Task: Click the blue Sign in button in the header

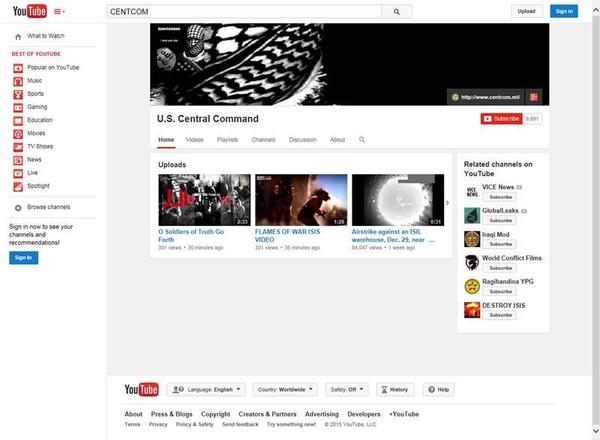Action: click(x=564, y=11)
